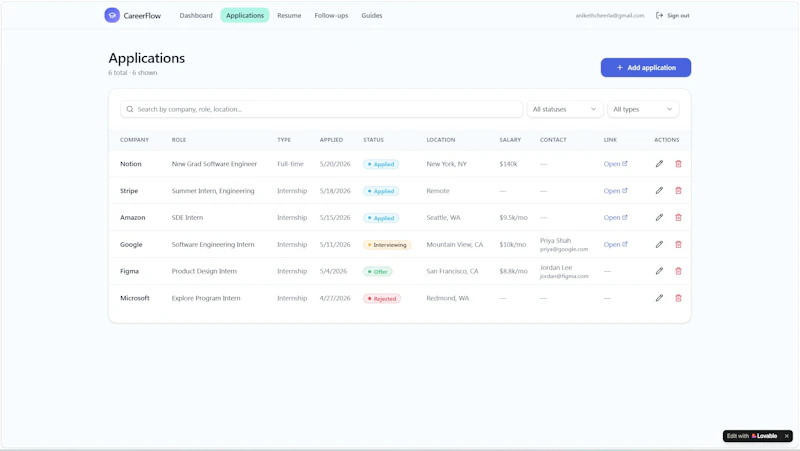Go to the Dashboard tab
The width and height of the screenshot is (800, 451).
tap(196, 15)
